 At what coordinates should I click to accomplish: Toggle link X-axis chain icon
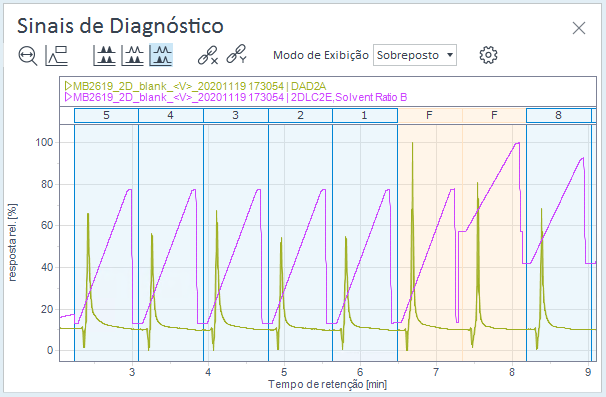(x=208, y=55)
